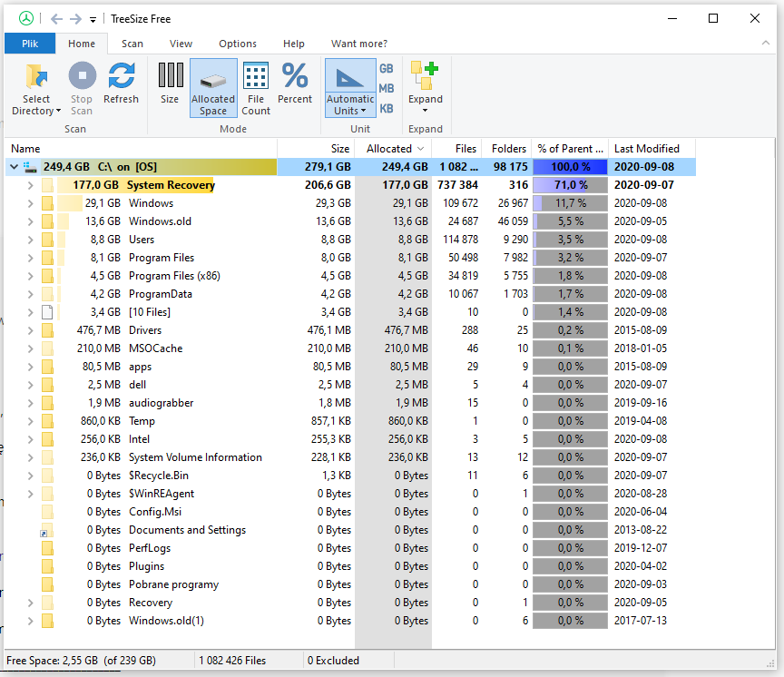Set unit to GB

pyautogui.click(x=386, y=68)
